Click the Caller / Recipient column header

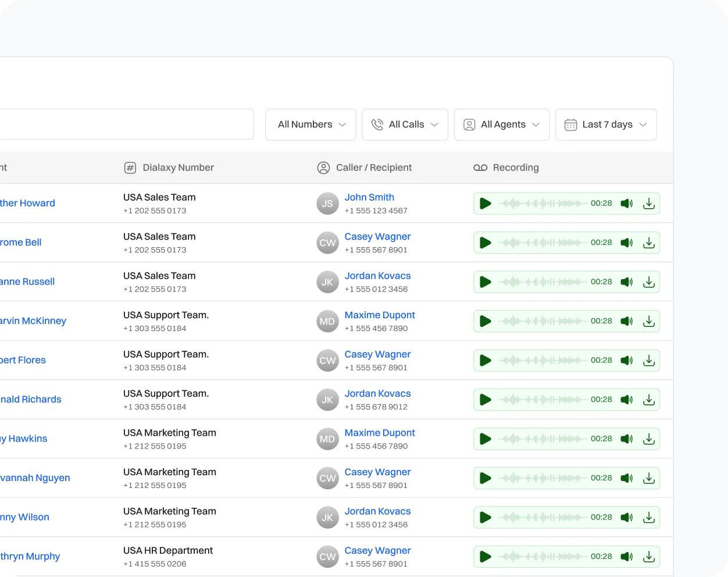pos(373,168)
